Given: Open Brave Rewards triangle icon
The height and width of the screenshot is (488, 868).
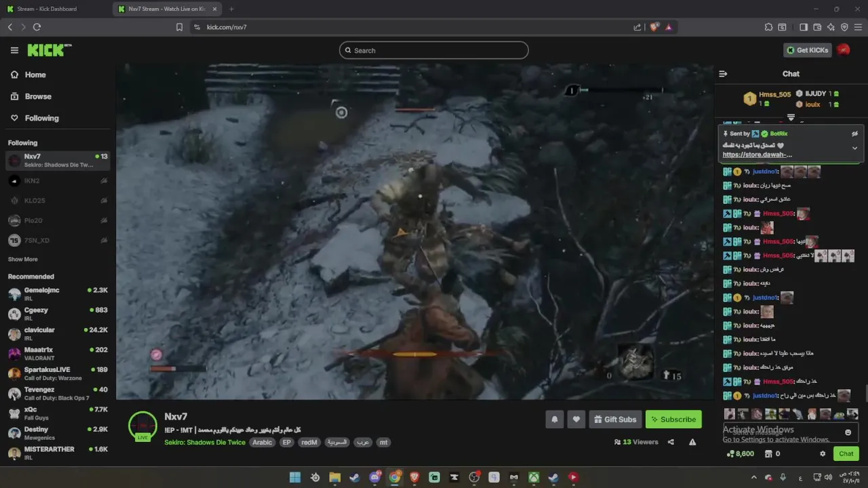Looking at the screenshot, I should 669,27.
